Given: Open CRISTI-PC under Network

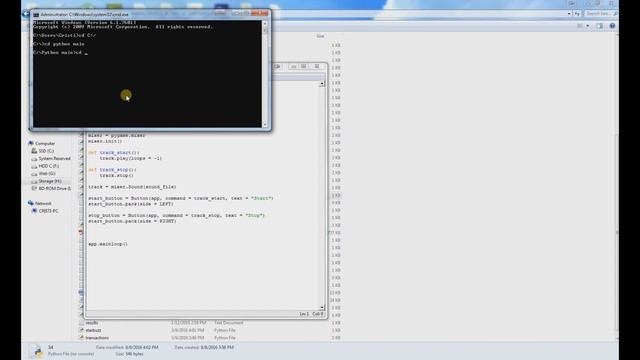Looking at the screenshot, I should pyautogui.click(x=48, y=211).
